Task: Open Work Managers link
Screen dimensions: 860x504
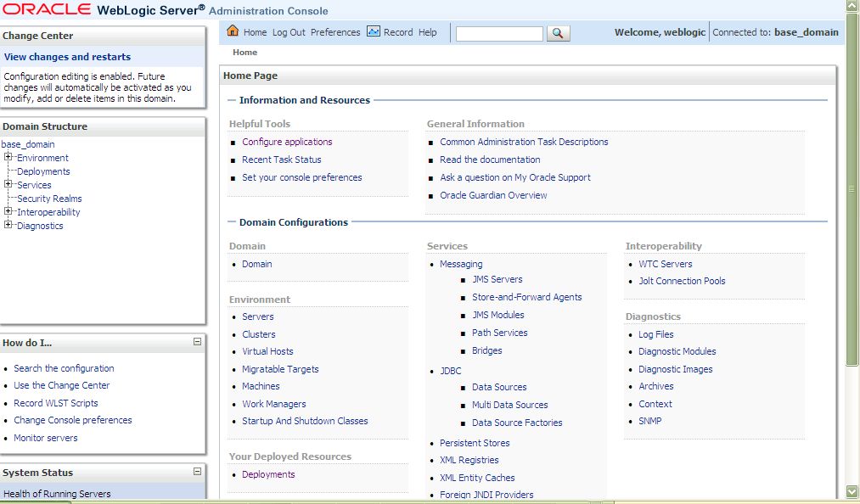Action: (x=274, y=404)
